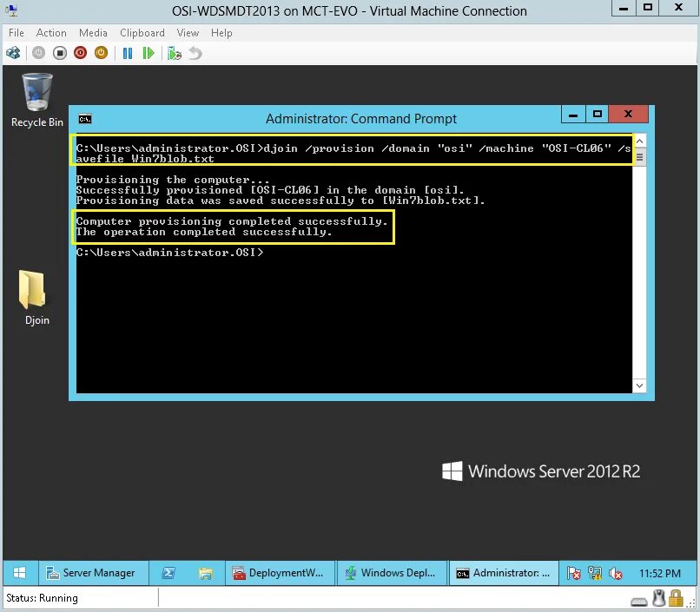Open the Action menu
The image size is (700, 612).
(x=51, y=33)
